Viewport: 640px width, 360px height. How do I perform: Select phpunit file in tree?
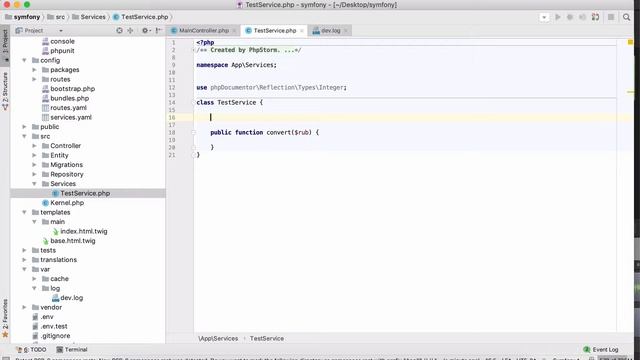[62, 51]
